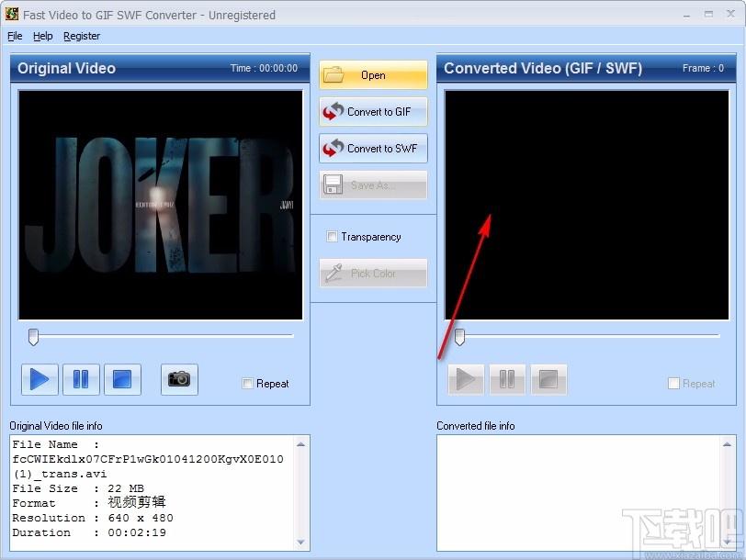Capture snapshot with camera icon
Screen dimensions: 746x560
pyautogui.click(x=179, y=379)
